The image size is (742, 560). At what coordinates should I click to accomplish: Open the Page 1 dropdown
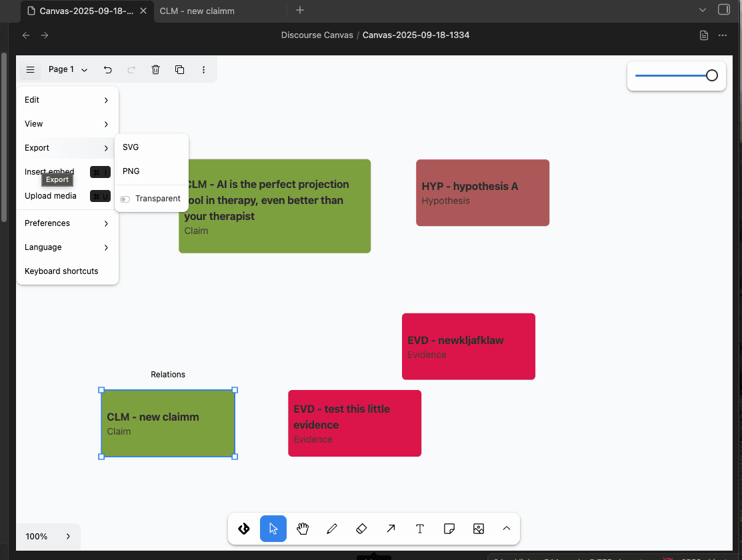67,69
